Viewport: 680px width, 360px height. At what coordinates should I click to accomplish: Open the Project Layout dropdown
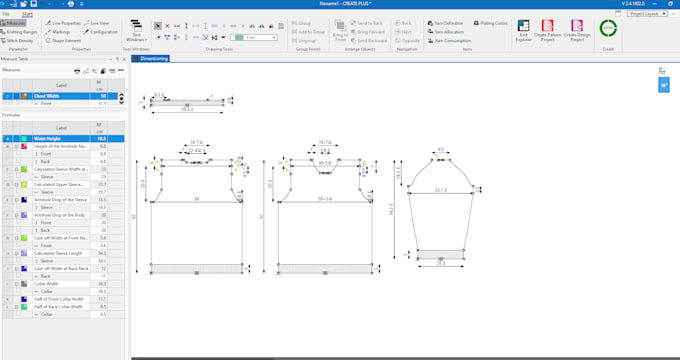click(x=647, y=14)
